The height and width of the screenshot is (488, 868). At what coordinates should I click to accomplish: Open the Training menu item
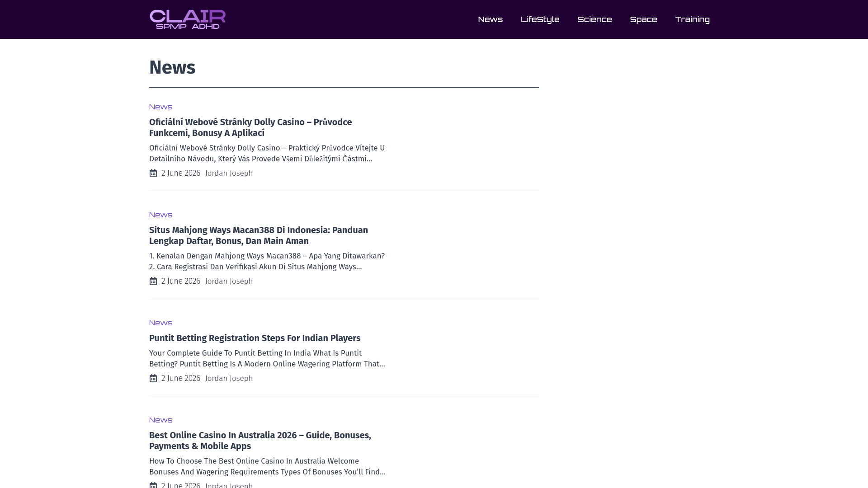pyautogui.click(x=692, y=19)
